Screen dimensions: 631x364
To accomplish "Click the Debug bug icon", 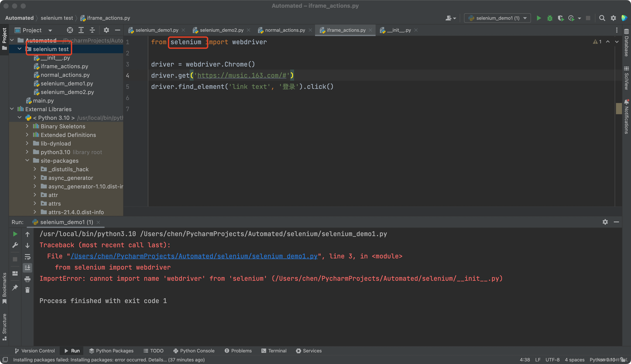I will [x=549, y=18].
